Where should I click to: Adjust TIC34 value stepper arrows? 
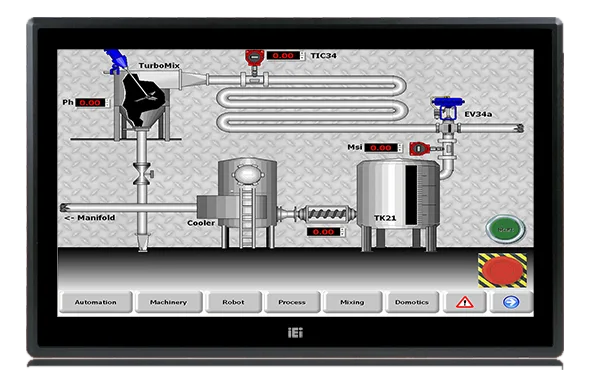pyautogui.click(x=302, y=56)
